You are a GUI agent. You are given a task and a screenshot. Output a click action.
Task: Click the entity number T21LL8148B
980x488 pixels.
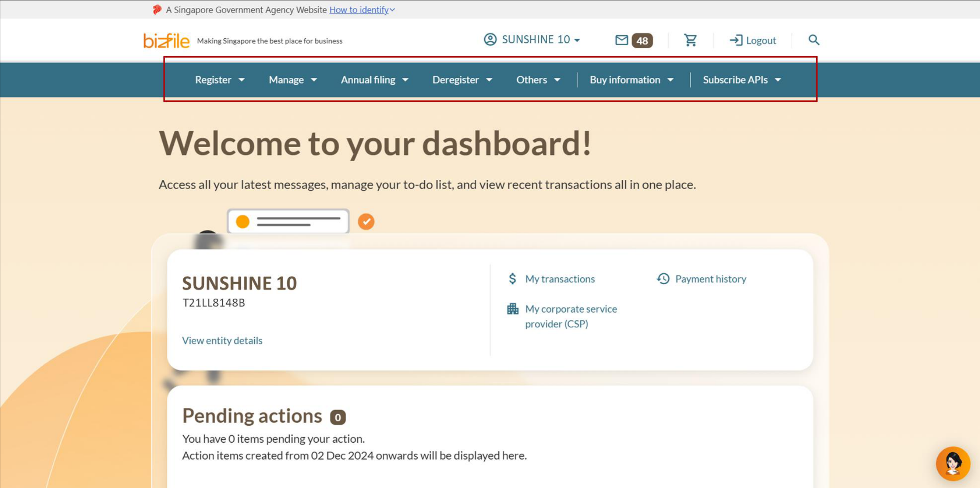[213, 303]
